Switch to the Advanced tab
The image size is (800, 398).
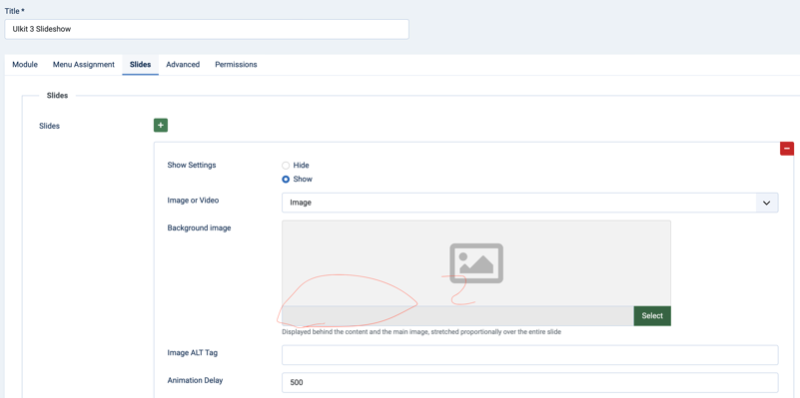coord(183,65)
